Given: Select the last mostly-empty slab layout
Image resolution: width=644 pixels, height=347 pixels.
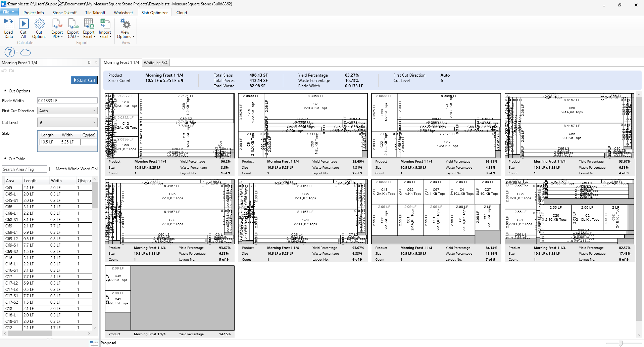Looking at the screenshot, I should [x=169, y=298].
